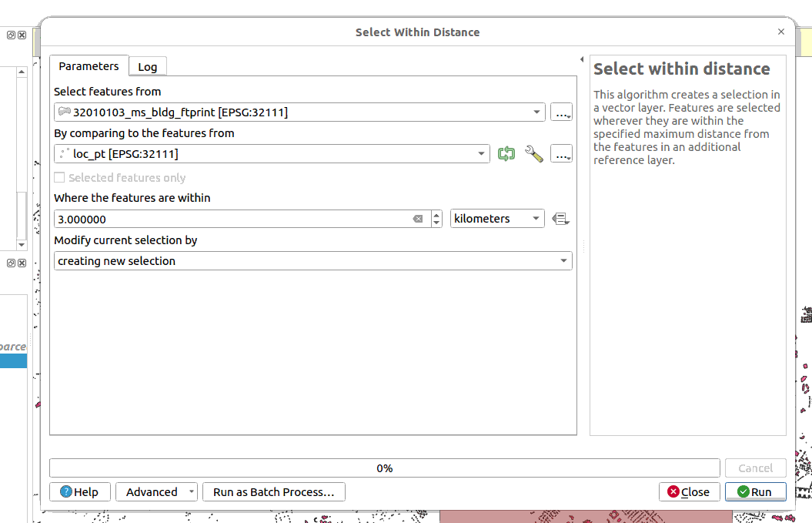The height and width of the screenshot is (523, 812).
Task: Click Run as Batch Process button
Action: point(273,492)
